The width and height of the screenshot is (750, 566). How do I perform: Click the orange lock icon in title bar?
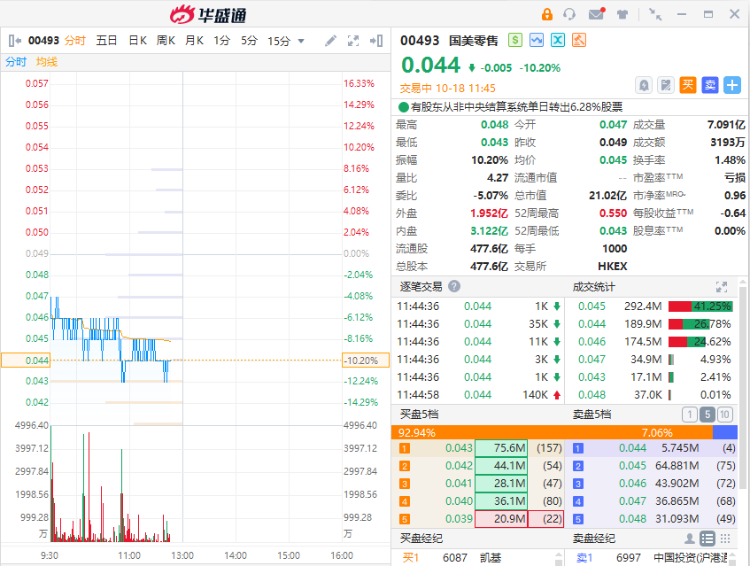coord(547,14)
